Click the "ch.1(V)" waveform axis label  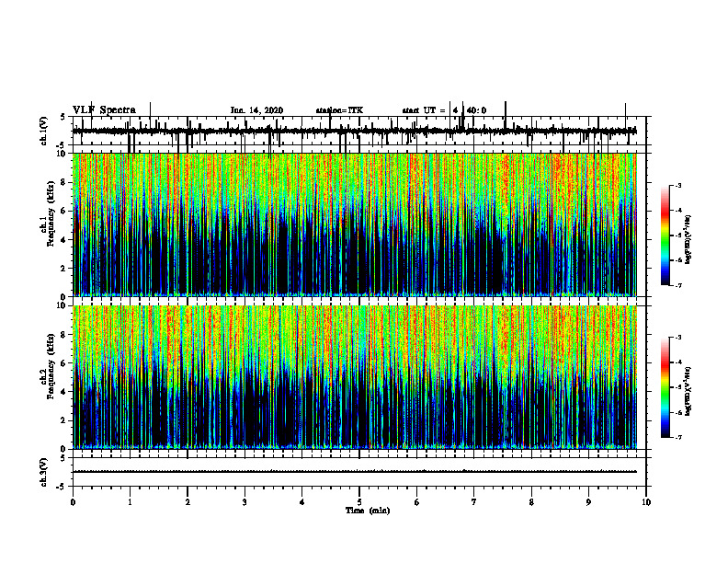[43, 131]
